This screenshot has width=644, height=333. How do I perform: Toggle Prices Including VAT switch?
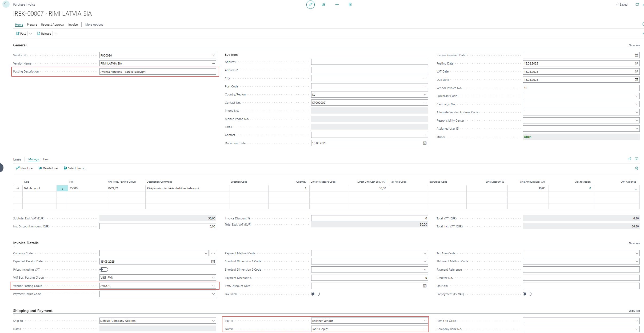click(x=104, y=270)
